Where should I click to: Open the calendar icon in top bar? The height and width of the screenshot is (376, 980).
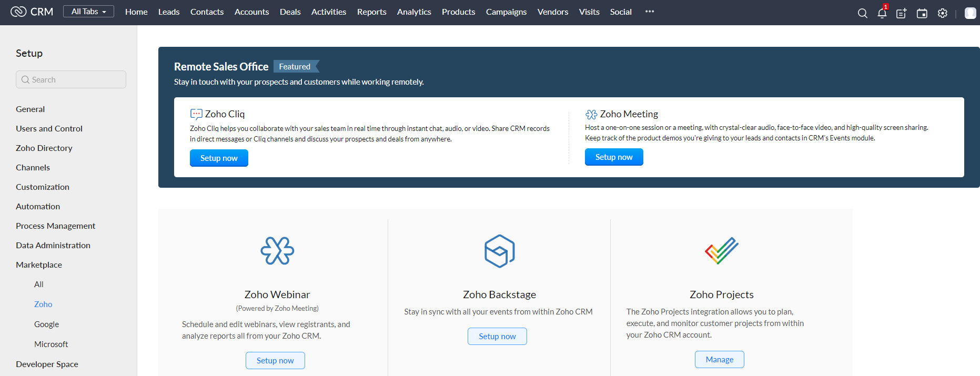click(x=922, y=13)
